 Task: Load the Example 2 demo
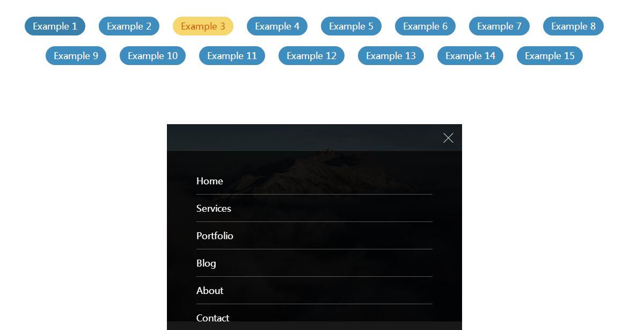pos(129,26)
